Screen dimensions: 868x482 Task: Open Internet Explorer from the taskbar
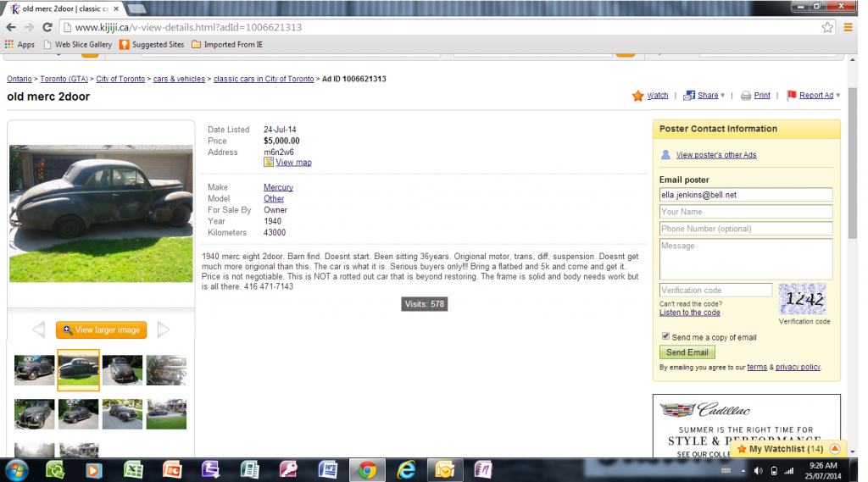pos(406,469)
